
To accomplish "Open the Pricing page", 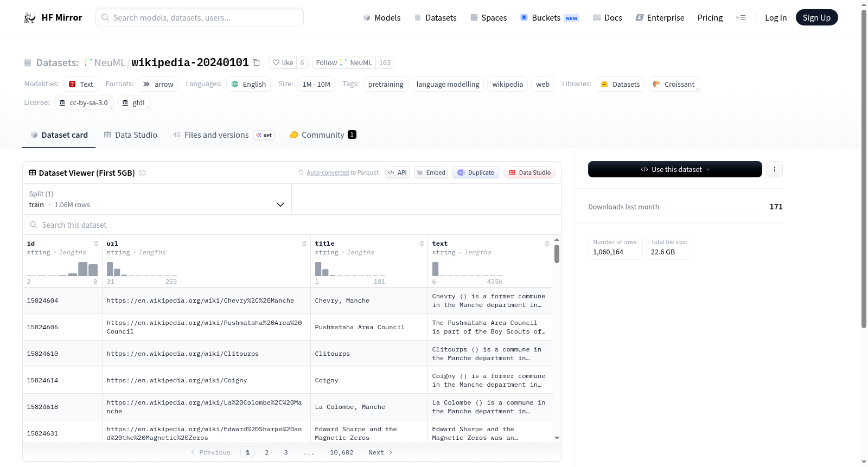I will pos(710,18).
